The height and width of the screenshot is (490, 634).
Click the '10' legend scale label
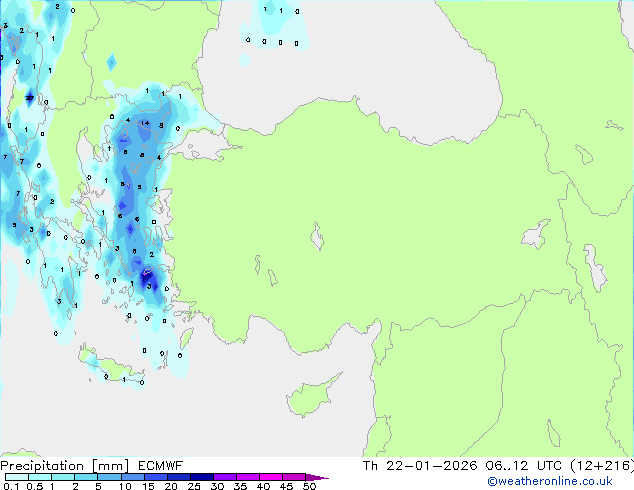tap(125, 486)
